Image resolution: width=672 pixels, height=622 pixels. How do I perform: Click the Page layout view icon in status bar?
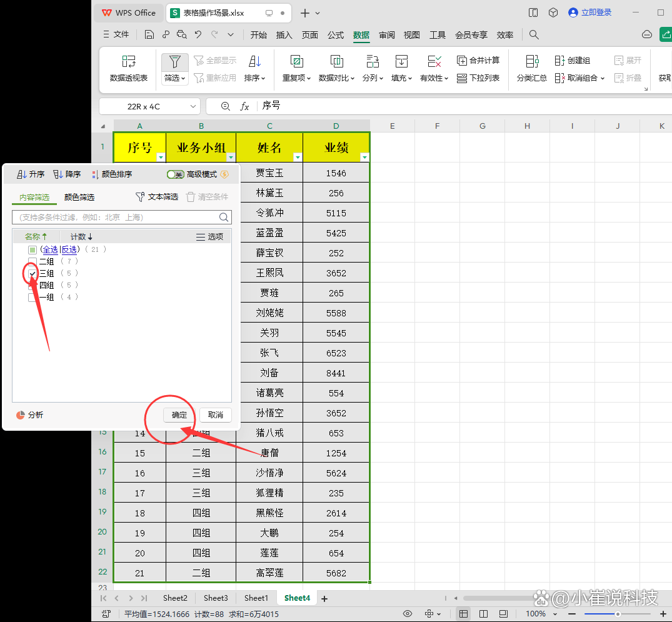(483, 614)
